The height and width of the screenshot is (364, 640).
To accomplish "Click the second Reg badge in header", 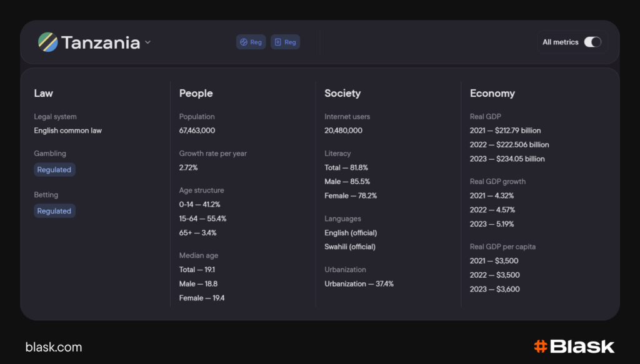I will pos(285,42).
